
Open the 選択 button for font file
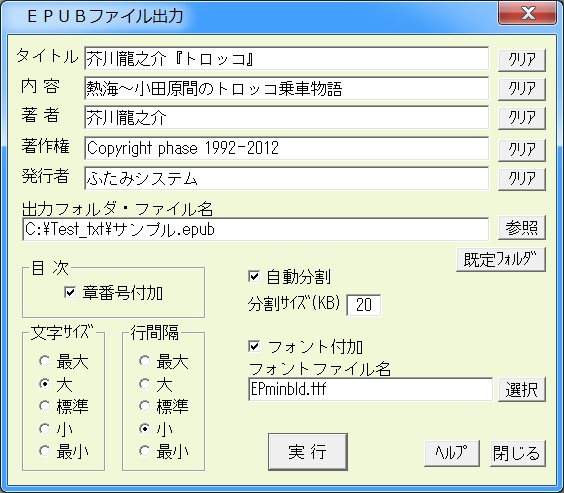click(x=522, y=389)
